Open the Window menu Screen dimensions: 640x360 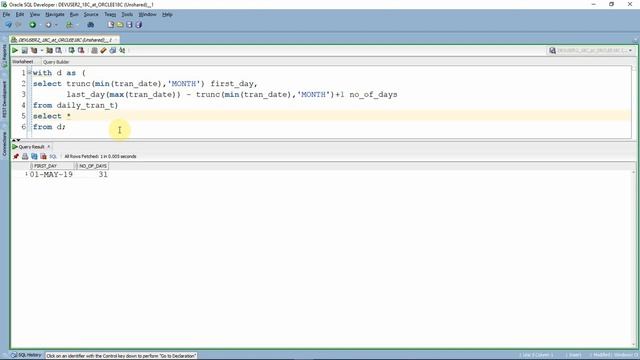tap(147, 15)
